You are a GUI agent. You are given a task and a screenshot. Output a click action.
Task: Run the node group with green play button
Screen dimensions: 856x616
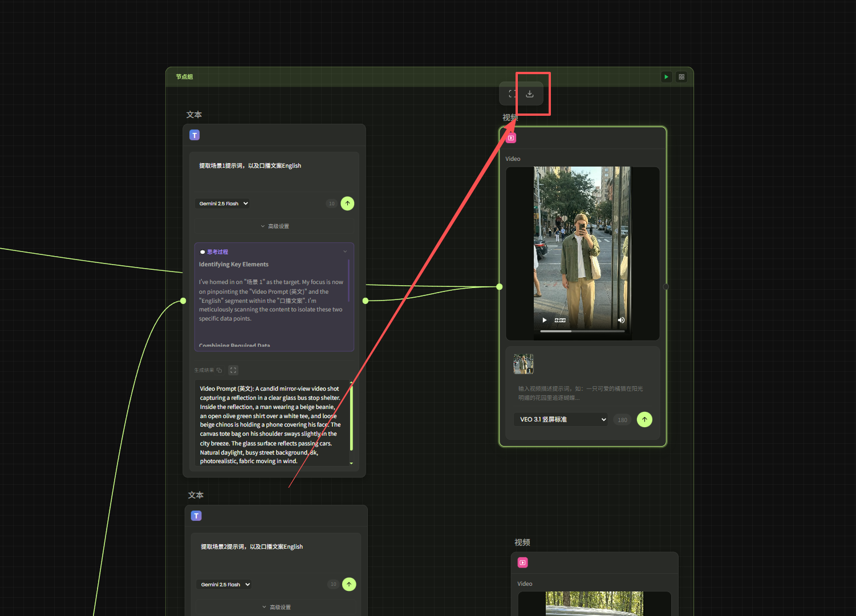point(666,77)
